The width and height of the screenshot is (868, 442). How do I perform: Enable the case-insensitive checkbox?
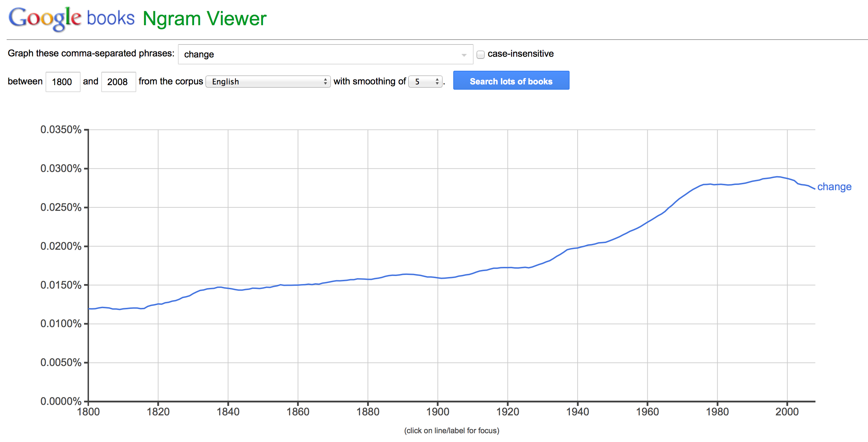tap(481, 54)
